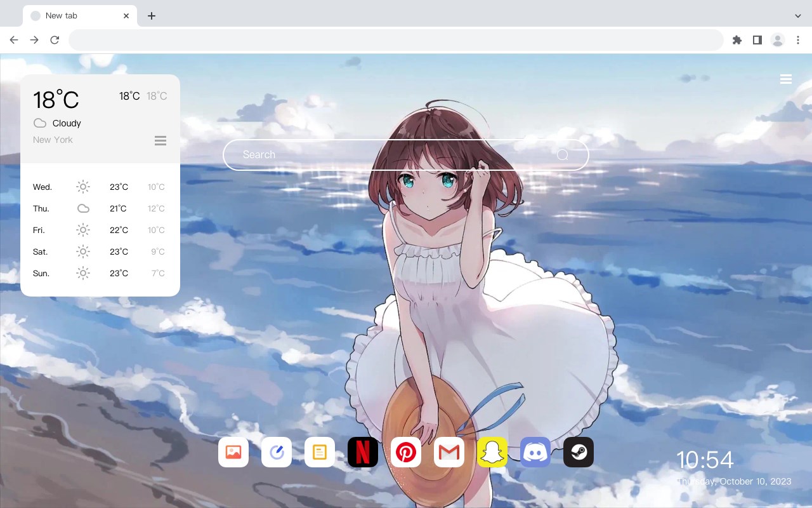Open the Extensions puzzle icon

[737, 40]
